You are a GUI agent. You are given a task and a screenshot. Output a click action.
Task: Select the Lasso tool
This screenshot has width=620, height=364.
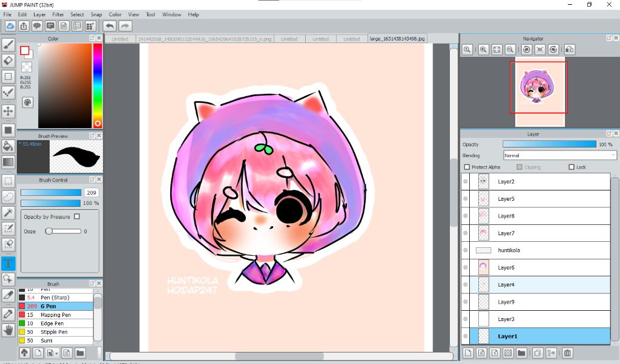pos(8,197)
